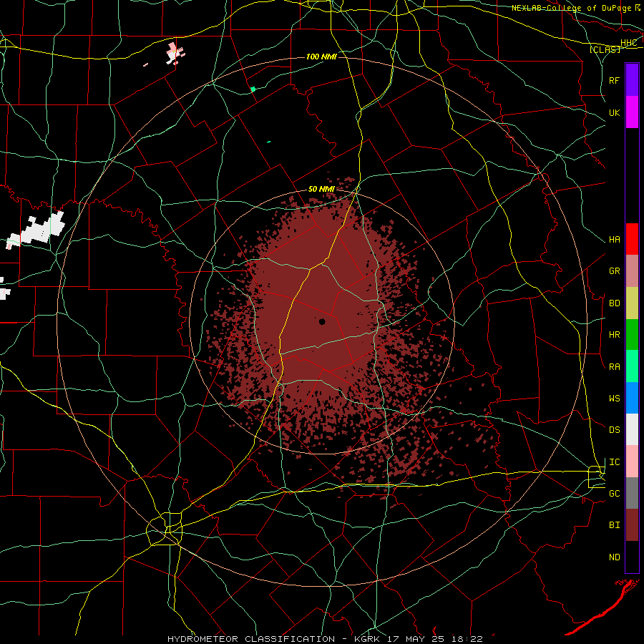Click the red HA legend swatch
Image resolution: width=644 pixels, height=644 pixels.
(632, 239)
